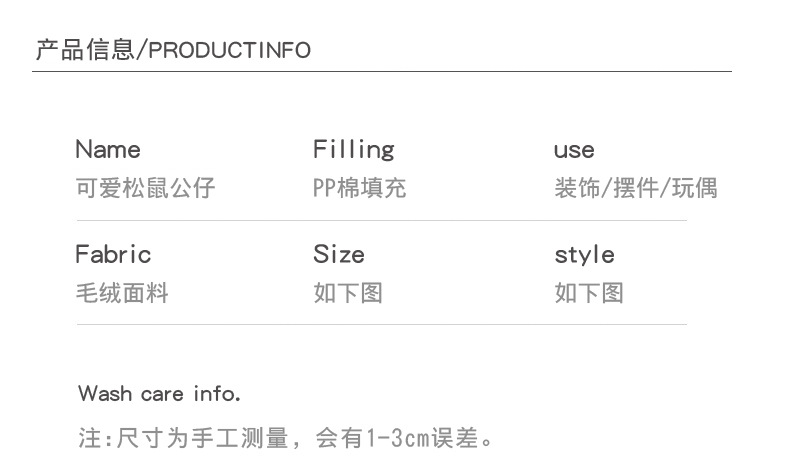790x476 pixels.
Task: Select the style field label
Action: pos(584,254)
